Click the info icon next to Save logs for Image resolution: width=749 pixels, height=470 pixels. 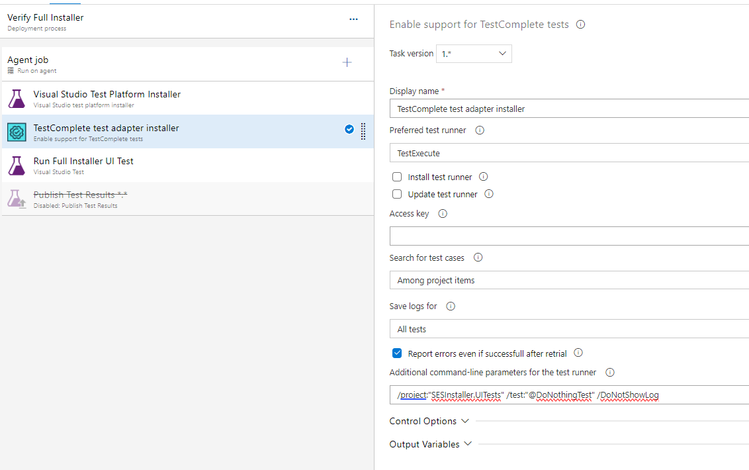450,306
